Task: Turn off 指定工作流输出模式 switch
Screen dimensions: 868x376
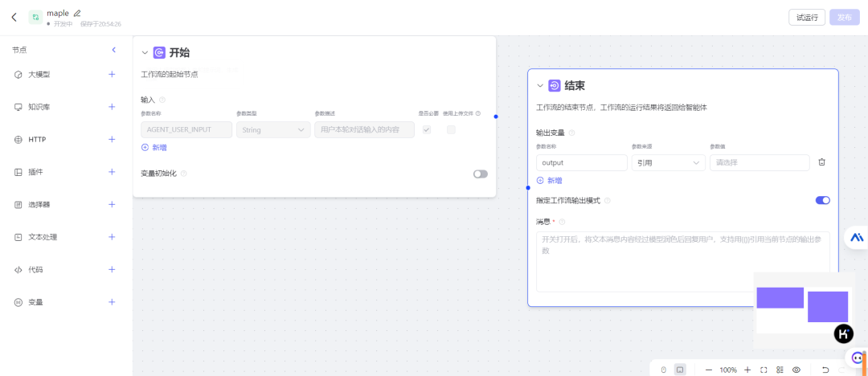Action: coord(823,201)
